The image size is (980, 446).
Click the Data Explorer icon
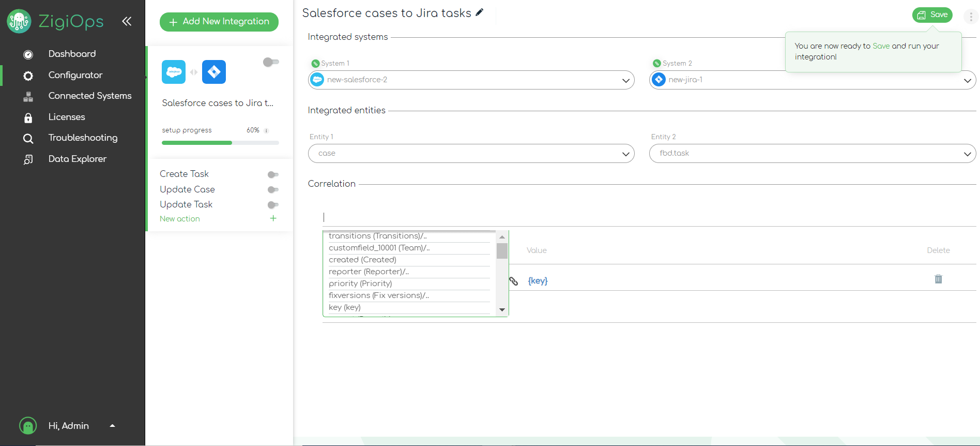tap(28, 159)
